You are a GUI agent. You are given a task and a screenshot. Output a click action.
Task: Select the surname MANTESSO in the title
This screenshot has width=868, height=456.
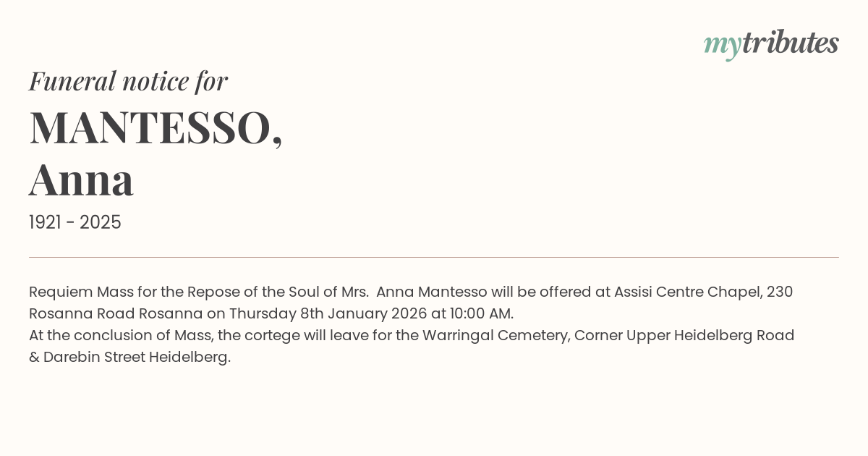[150, 127]
